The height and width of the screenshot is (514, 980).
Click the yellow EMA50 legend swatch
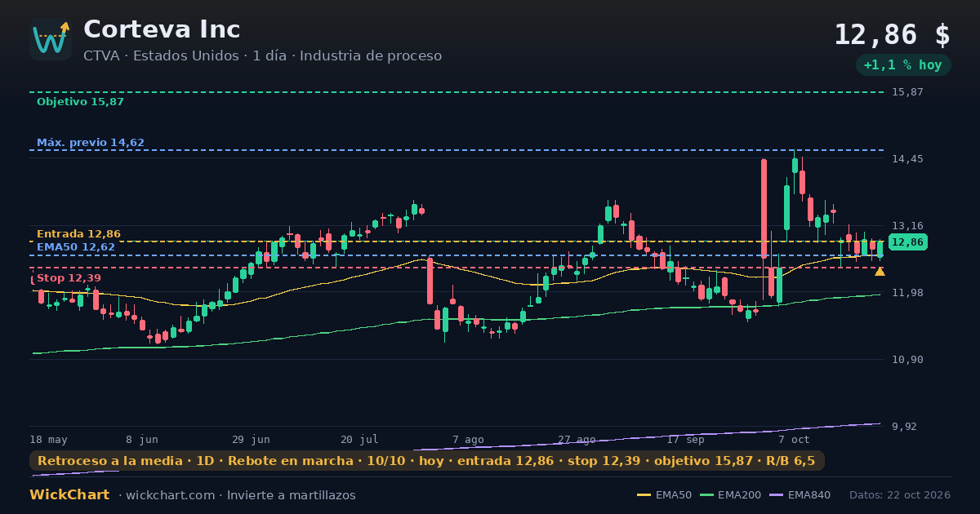(x=644, y=495)
